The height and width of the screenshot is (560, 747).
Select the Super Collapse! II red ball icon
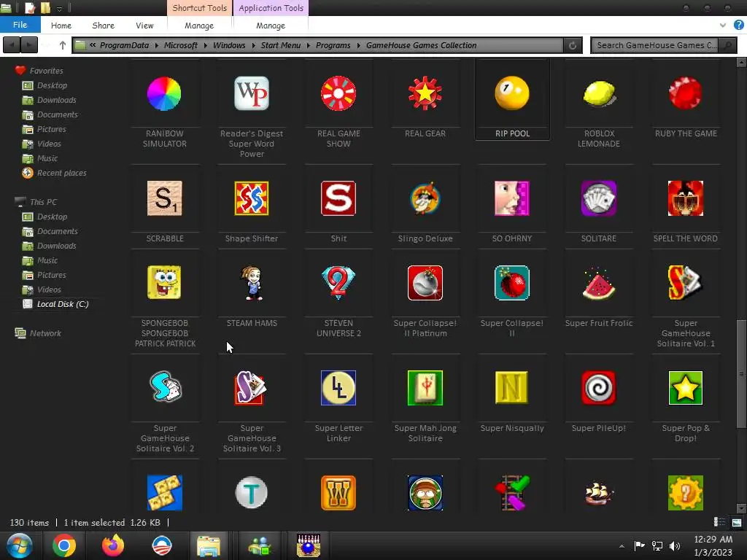coord(512,283)
